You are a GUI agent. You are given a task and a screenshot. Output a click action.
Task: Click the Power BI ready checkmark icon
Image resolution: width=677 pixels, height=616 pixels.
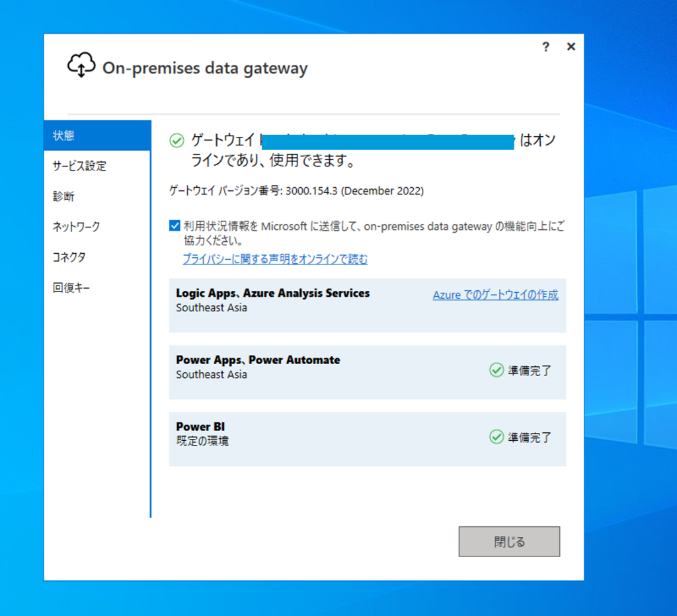(x=497, y=437)
